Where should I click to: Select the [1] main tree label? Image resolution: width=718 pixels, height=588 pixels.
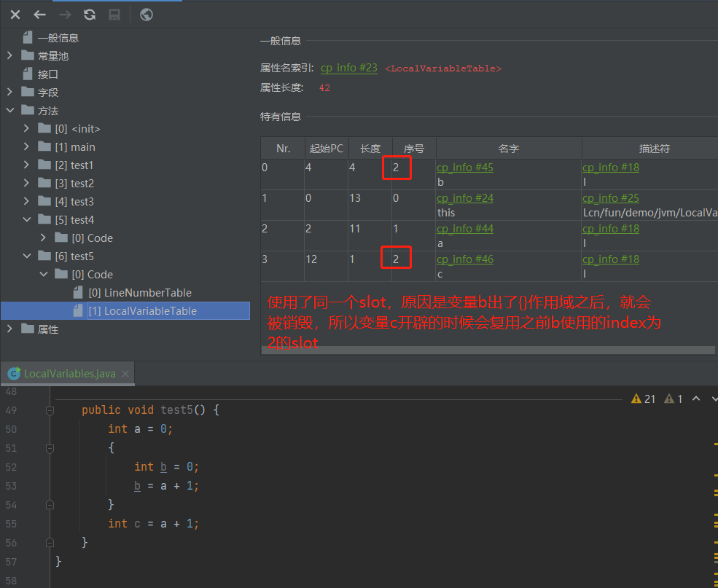[x=75, y=147]
